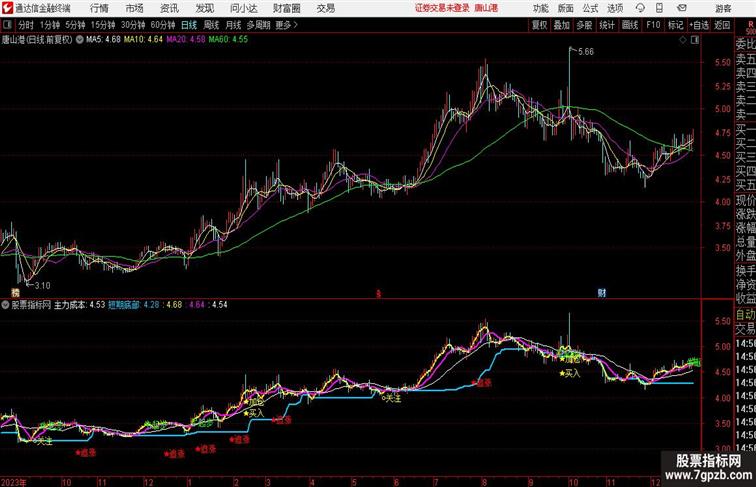Viewport: 756px width, 487px height.
Task: Select the 多周期 tab
Action: pos(258,25)
